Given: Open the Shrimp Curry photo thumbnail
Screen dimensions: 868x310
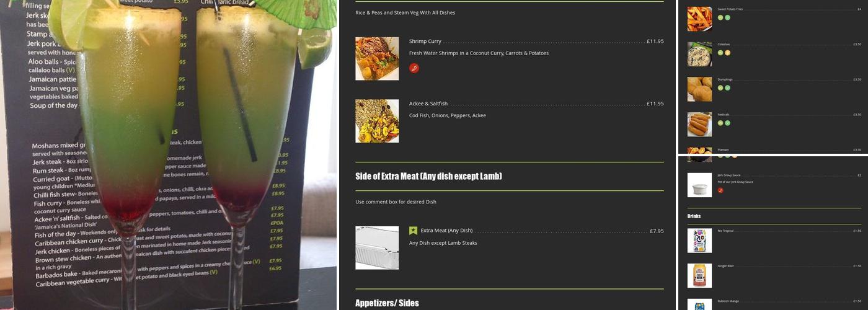Looking at the screenshot, I should (377, 59).
